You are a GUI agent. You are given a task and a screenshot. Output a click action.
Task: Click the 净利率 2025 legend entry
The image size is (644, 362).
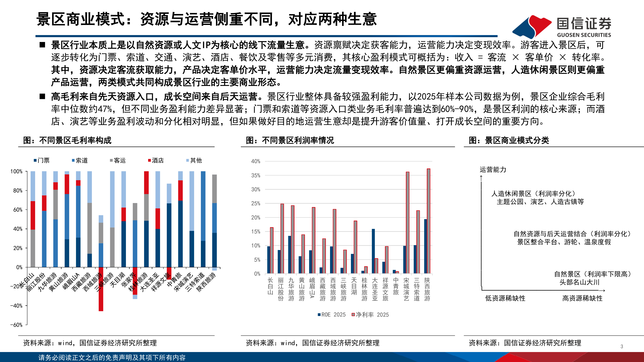[370, 315]
